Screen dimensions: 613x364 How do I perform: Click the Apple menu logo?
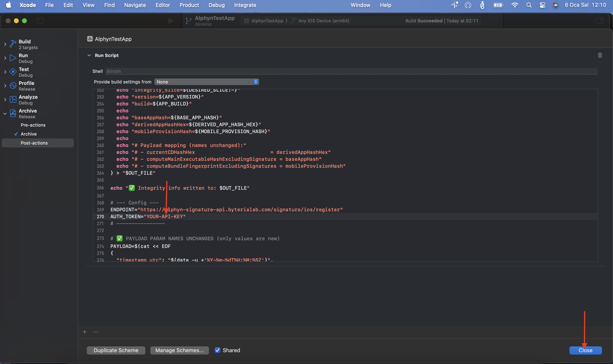[9, 5]
